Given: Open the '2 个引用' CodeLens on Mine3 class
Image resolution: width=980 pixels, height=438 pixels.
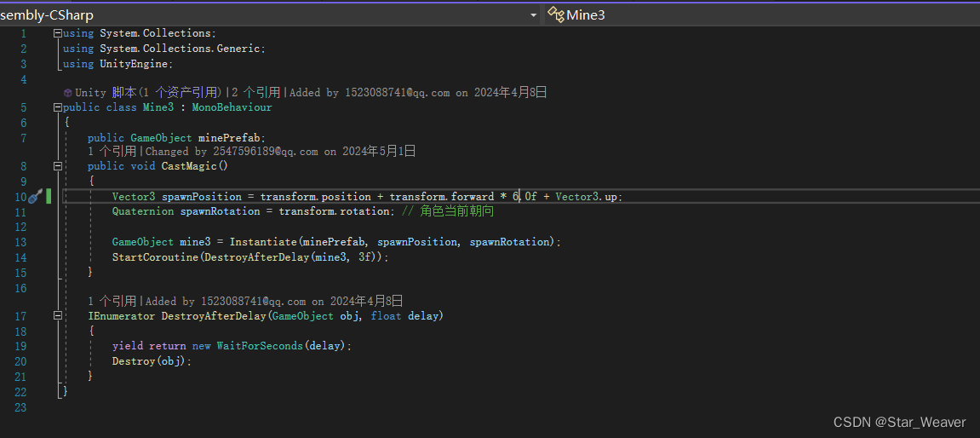Looking at the screenshot, I should [256, 93].
